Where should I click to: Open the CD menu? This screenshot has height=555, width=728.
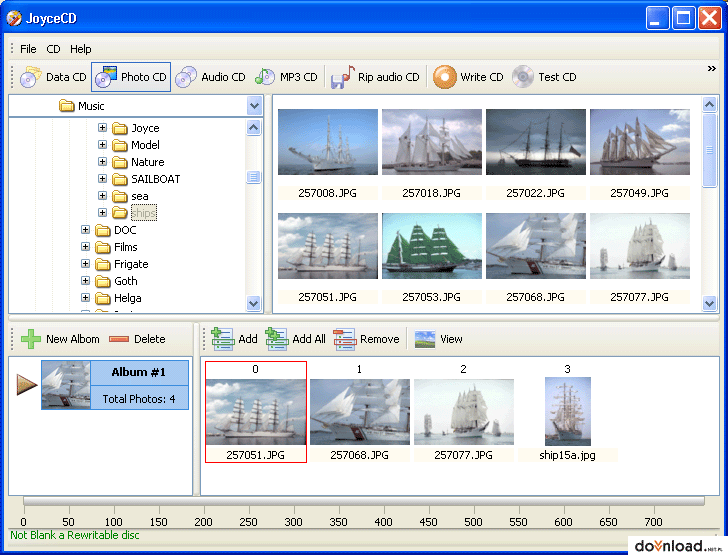tap(53, 49)
